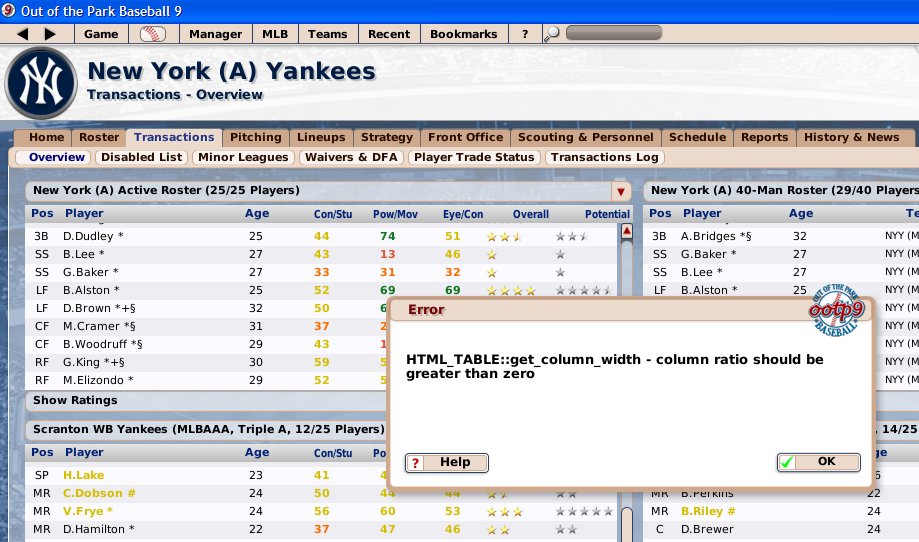This screenshot has height=542, width=919.
Task: Select the Transactions tab
Action: coord(174,137)
